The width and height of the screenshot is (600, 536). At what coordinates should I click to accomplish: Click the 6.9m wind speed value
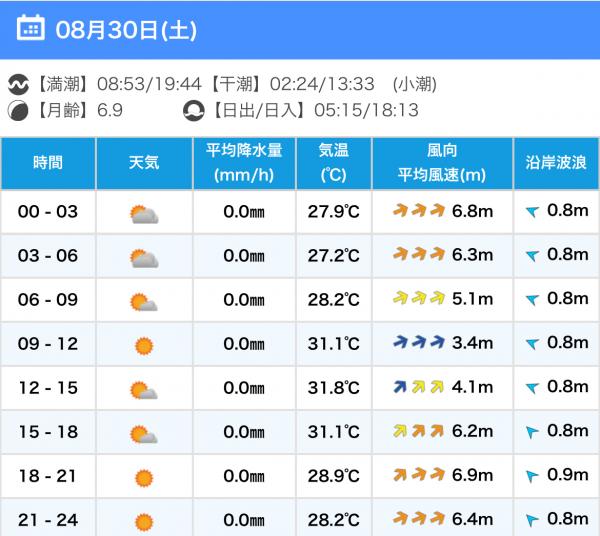pos(472,475)
